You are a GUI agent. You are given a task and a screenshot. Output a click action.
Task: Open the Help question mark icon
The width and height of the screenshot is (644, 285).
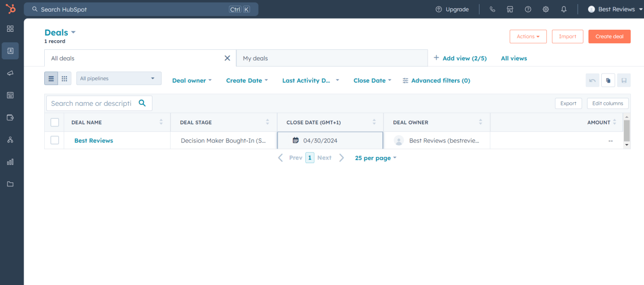coord(528,9)
